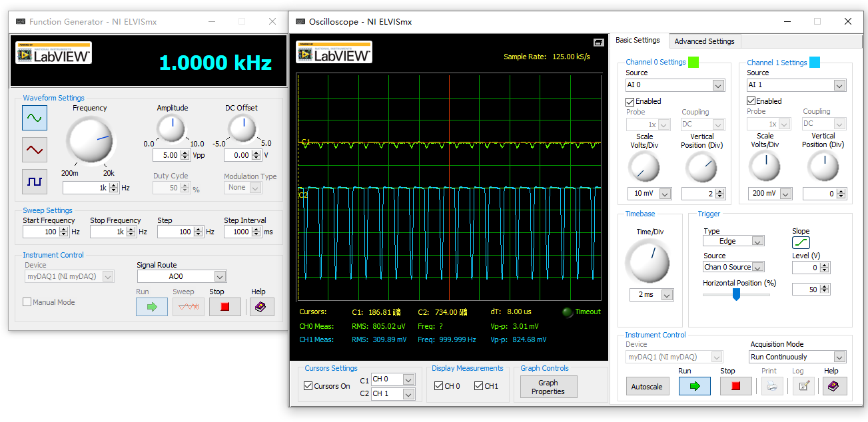Toggle Channel 1 Enabled checkbox
868x422 pixels.
coord(751,101)
